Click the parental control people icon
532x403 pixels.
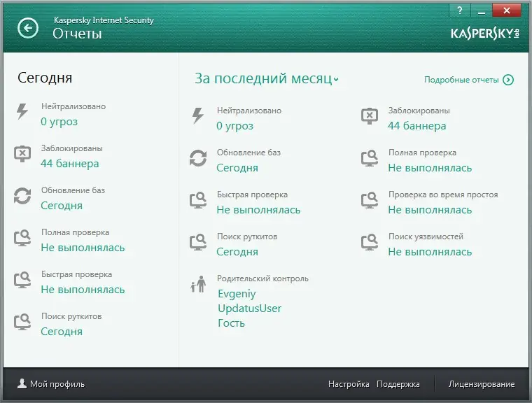coord(199,284)
